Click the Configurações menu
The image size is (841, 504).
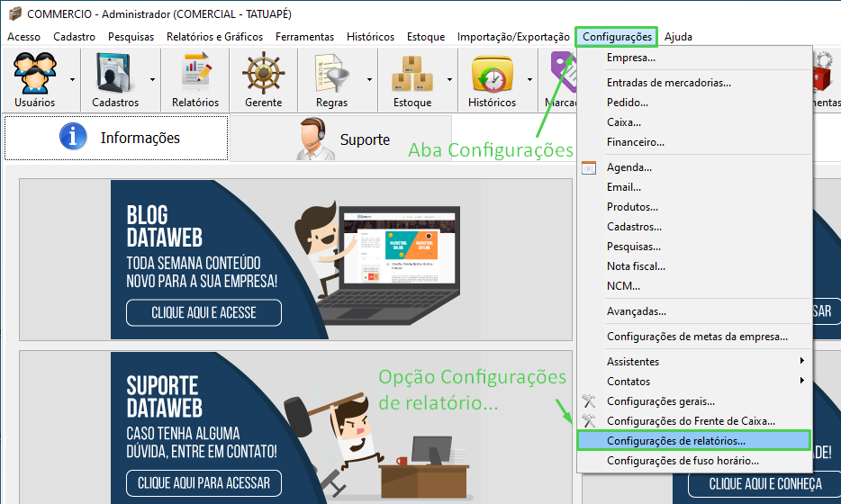(x=617, y=37)
